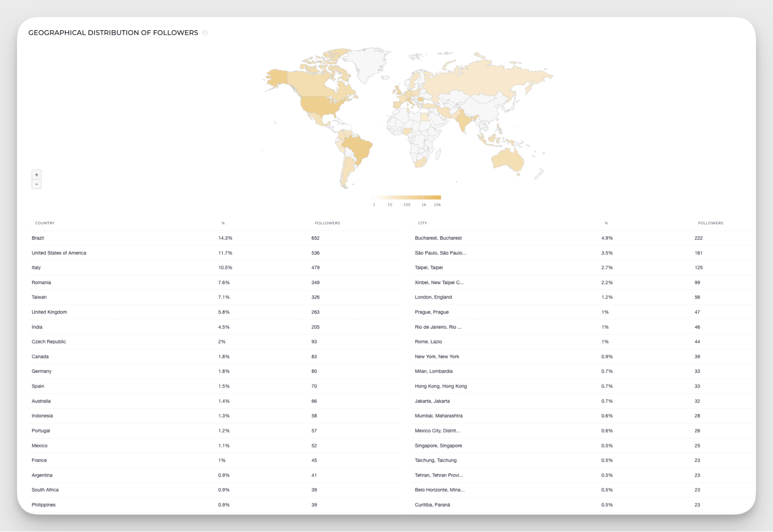Viewport: 773px width, 532px height.
Task: Click the Romania country row
Action: 41,283
